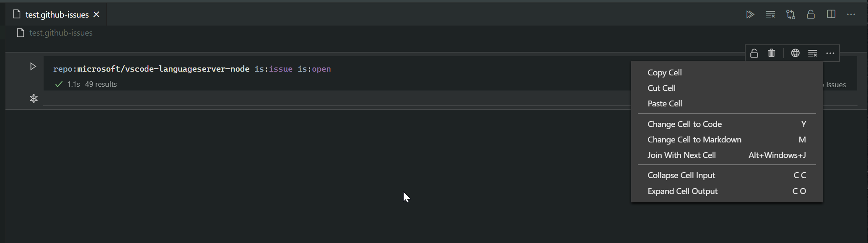Choose Join With Next Cell
The width and height of the screenshot is (868, 243).
tap(681, 155)
